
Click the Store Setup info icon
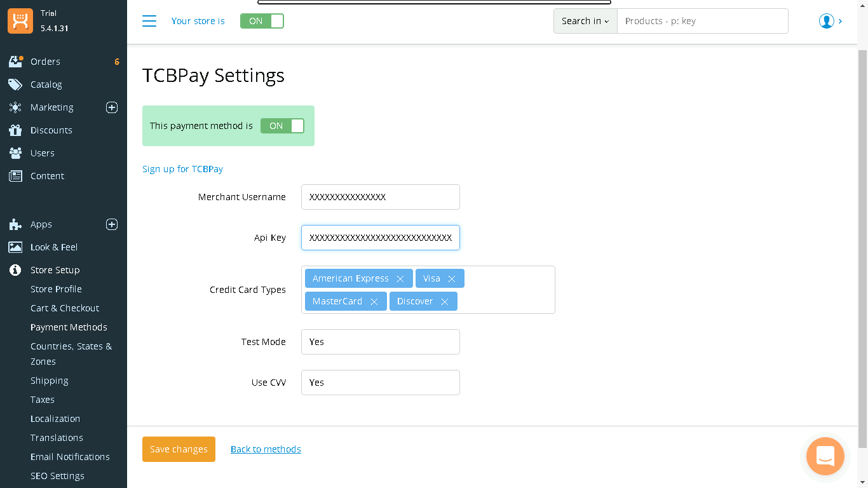(x=15, y=270)
